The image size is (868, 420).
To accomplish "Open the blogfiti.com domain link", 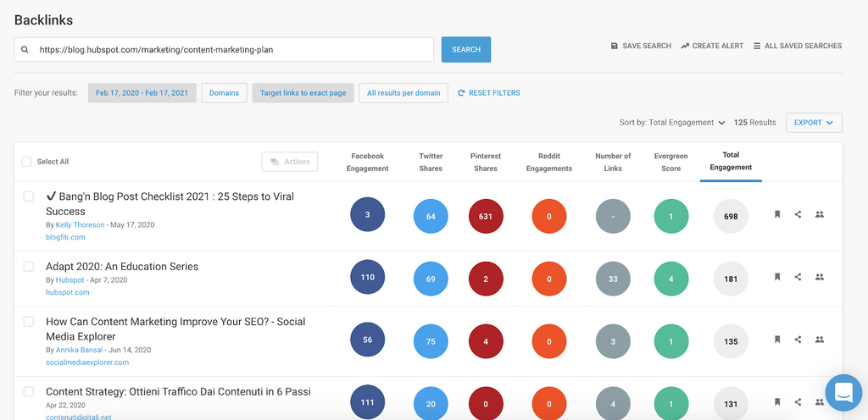I will 66,238.
